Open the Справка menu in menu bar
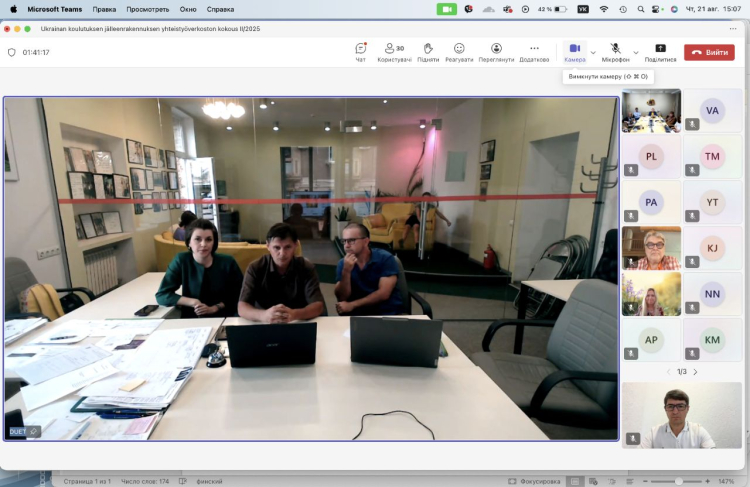Screen dimensions: 750x487 220,8
